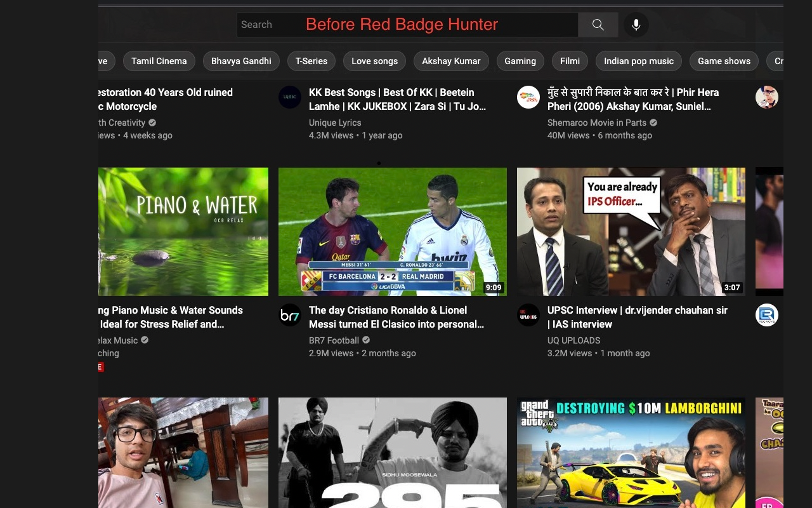
Task: Start voice search with microphone icon
Action: click(636, 25)
